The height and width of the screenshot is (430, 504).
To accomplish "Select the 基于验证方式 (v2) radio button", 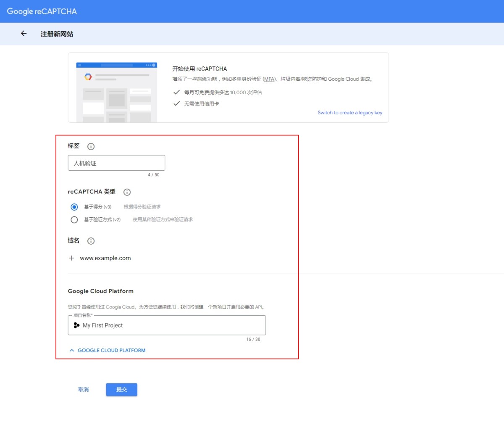I will click(x=74, y=219).
